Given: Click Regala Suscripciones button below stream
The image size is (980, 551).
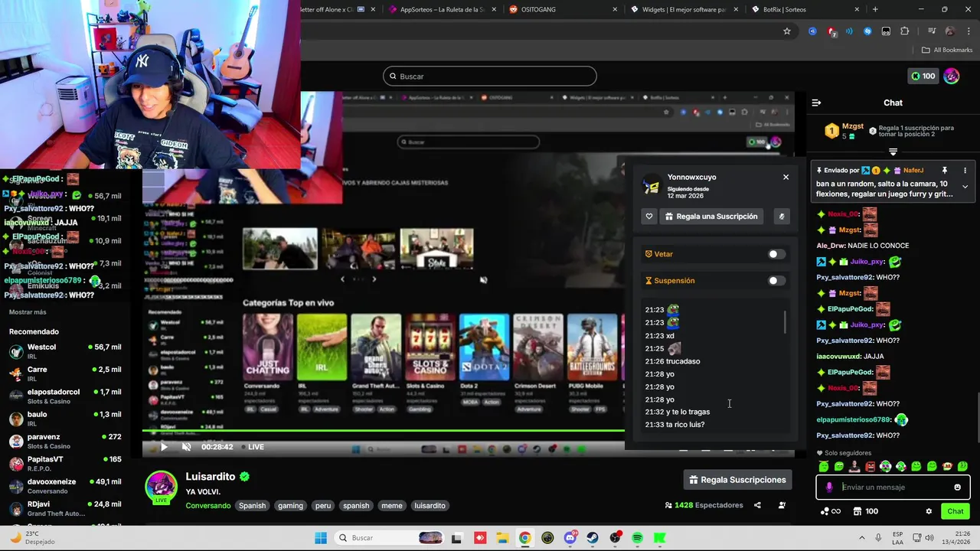Looking at the screenshot, I should click(738, 480).
